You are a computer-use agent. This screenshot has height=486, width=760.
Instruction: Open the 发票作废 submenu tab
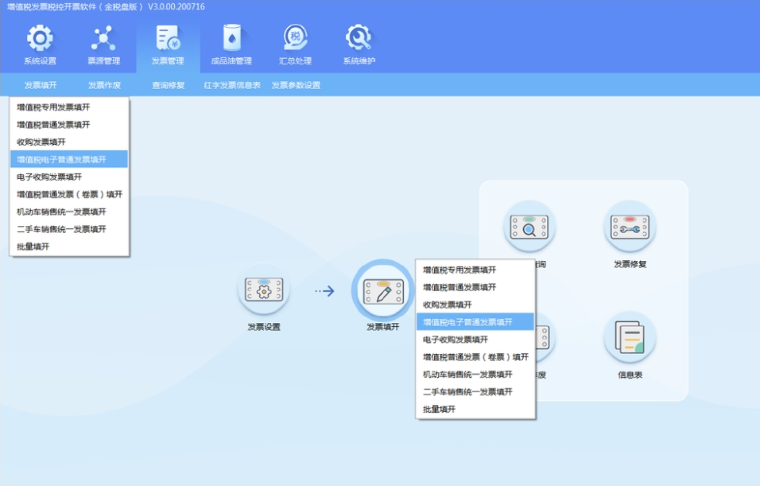pyautogui.click(x=104, y=85)
